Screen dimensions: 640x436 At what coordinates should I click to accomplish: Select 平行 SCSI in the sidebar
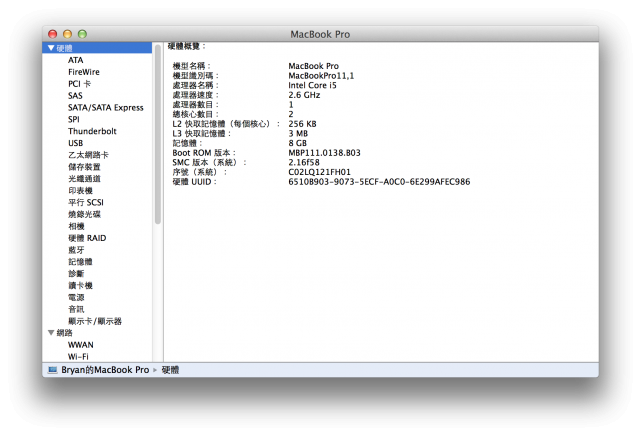click(86, 202)
